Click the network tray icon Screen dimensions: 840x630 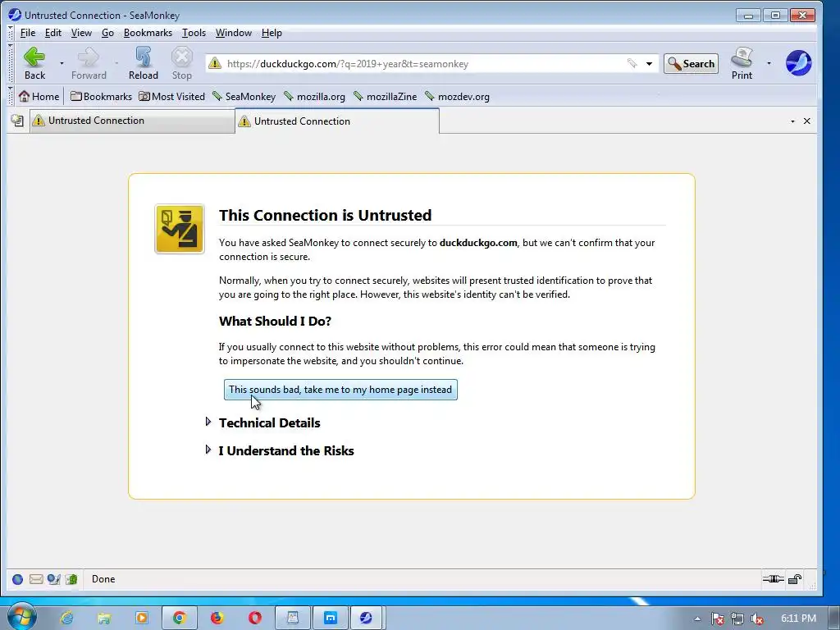(x=737, y=619)
